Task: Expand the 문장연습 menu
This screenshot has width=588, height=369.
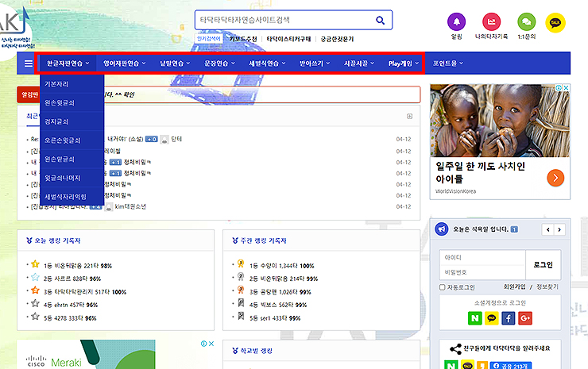Action: pos(219,63)
